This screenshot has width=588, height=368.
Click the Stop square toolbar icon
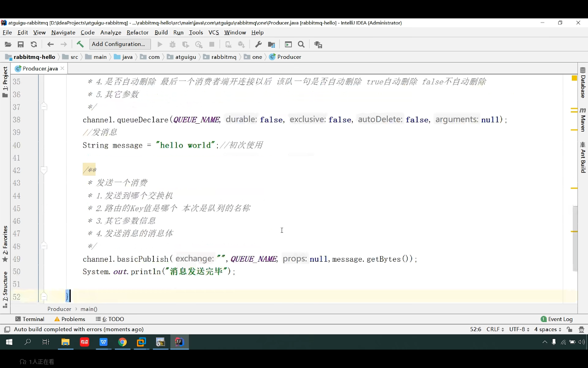coord(212,44)
